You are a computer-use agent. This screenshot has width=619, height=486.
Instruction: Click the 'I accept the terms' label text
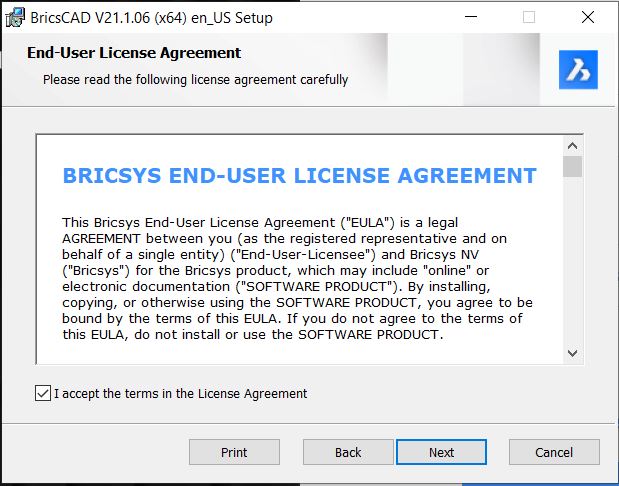click(180, 394)
